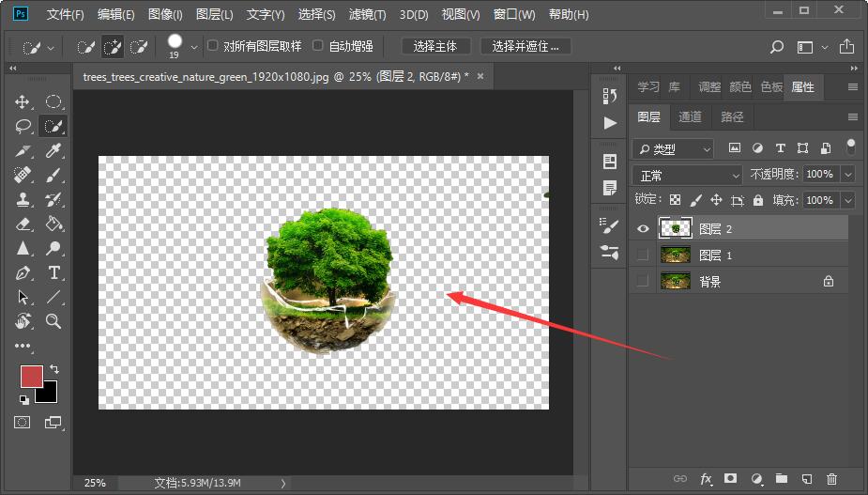Image resolution: width=868 pixels, height=495 pixels.
Task: Expand status bar info arrow
Action: (283, 484)
